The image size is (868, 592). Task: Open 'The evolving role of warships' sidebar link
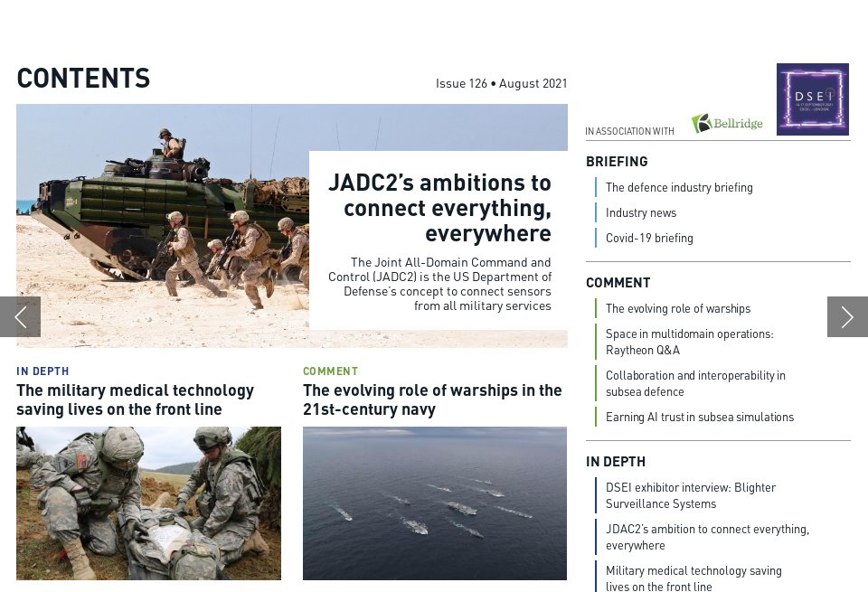pos(677,309)
